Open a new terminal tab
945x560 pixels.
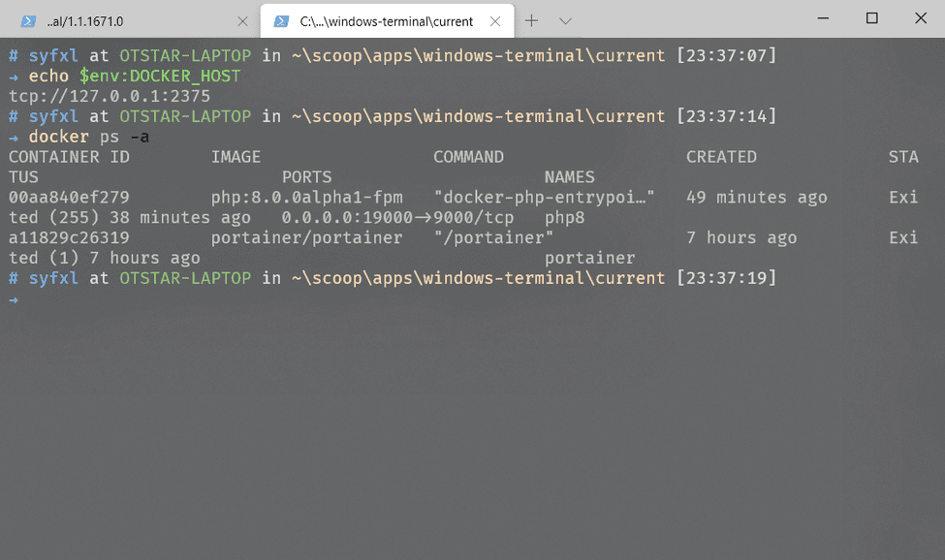click(532, 20)
